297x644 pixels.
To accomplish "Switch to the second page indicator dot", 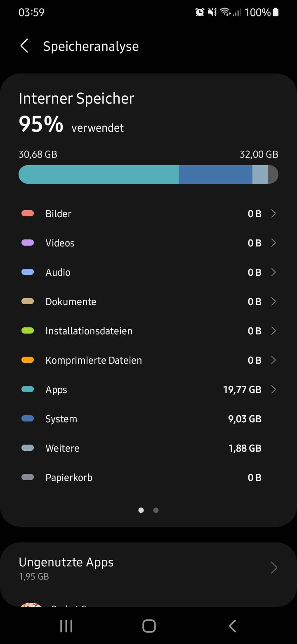I will click(x=156, y=510).
